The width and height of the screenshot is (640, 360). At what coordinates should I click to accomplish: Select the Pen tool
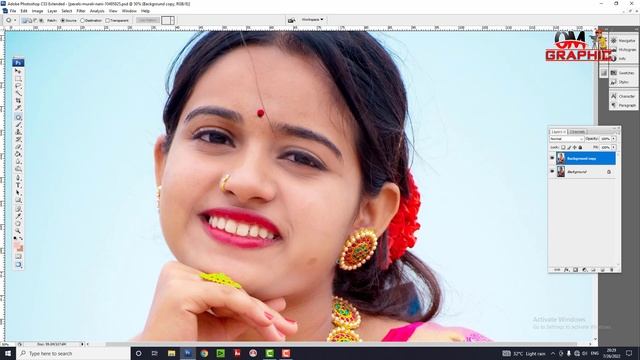tap(18, 178)
